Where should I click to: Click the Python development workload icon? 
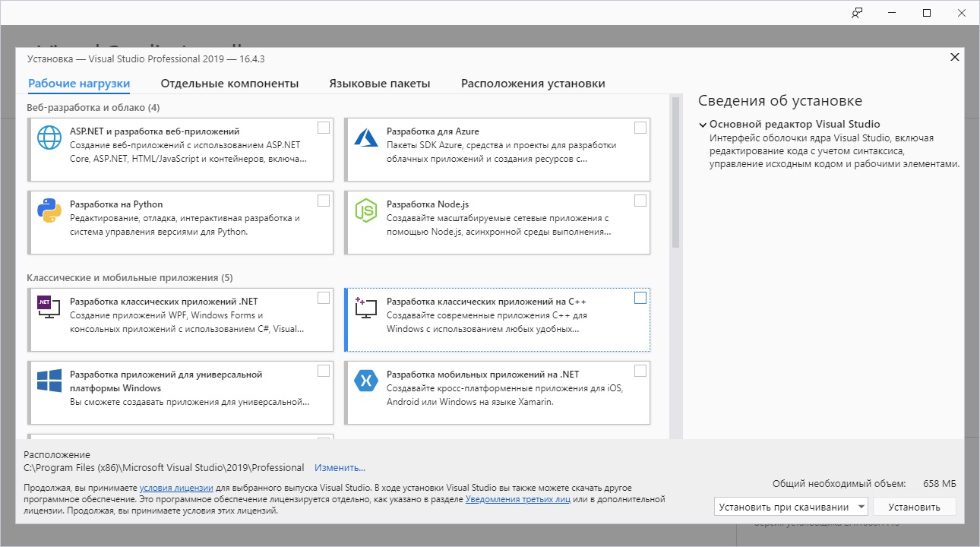(x=49, y=210)
